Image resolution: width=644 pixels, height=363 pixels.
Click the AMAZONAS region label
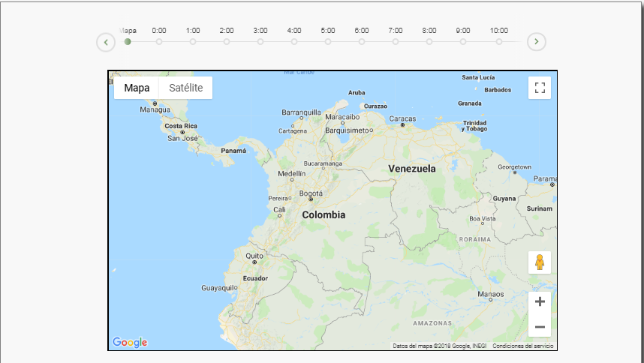click(432, 323)
